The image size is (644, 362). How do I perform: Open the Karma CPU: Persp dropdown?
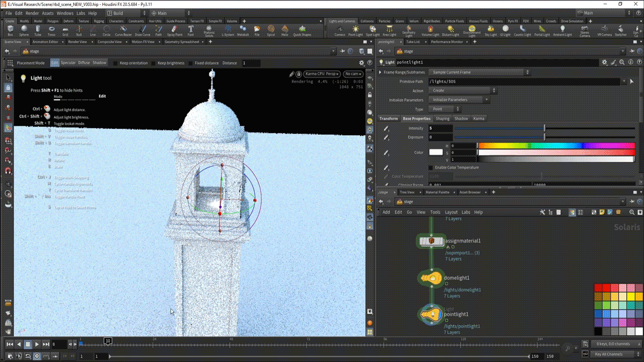[322, 74]
